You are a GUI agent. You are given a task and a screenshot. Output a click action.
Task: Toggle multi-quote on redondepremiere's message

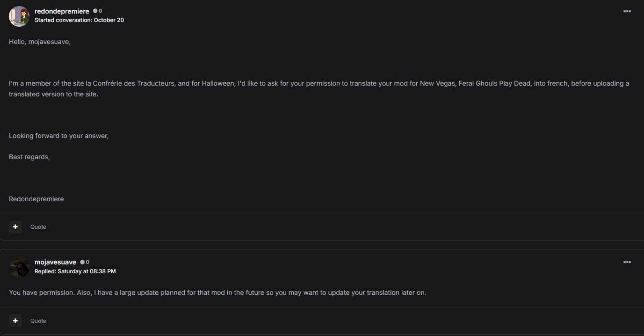[15, 227]
